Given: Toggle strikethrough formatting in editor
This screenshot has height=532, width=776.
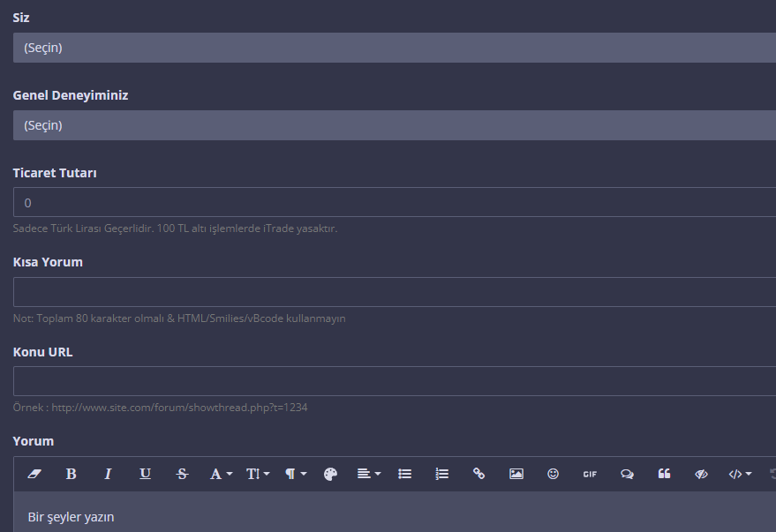Looking at the screenshot, I should [182, 474].
